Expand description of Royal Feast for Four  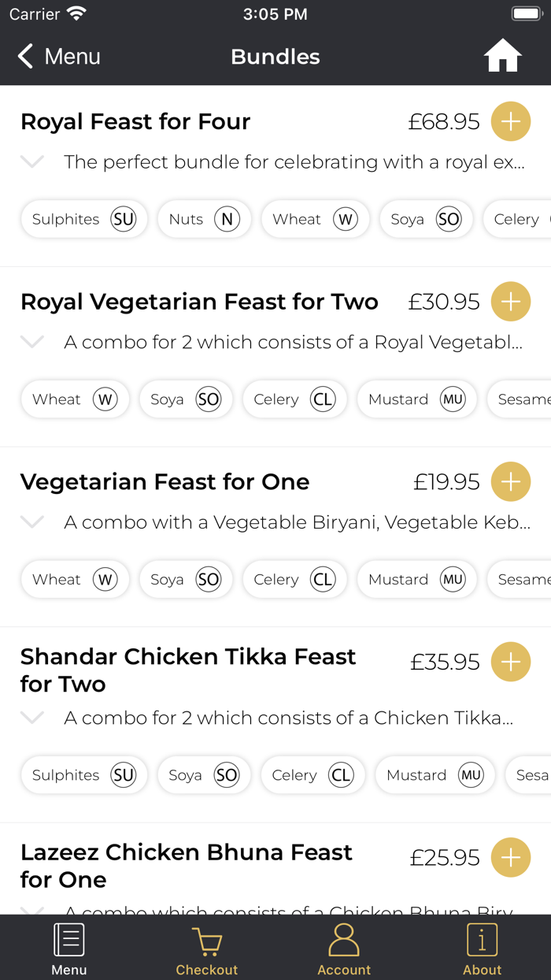click(32, 161)
